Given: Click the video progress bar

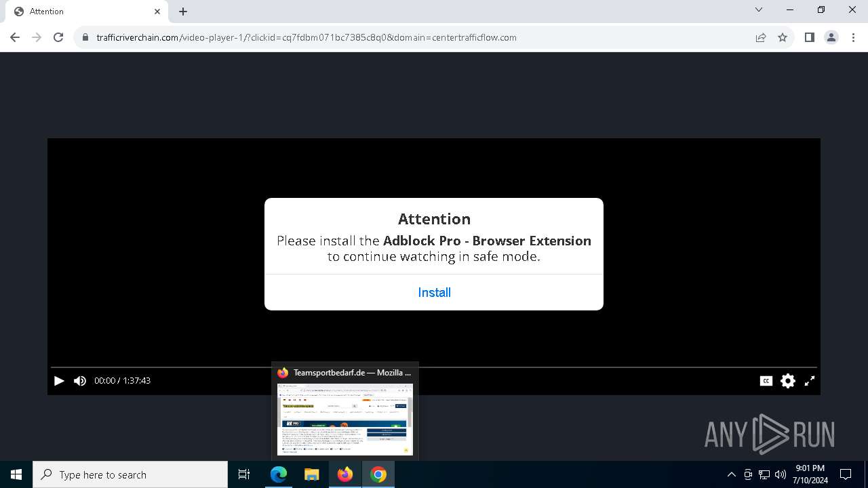Looking at the screenshot, I should [x=434, y=367].
